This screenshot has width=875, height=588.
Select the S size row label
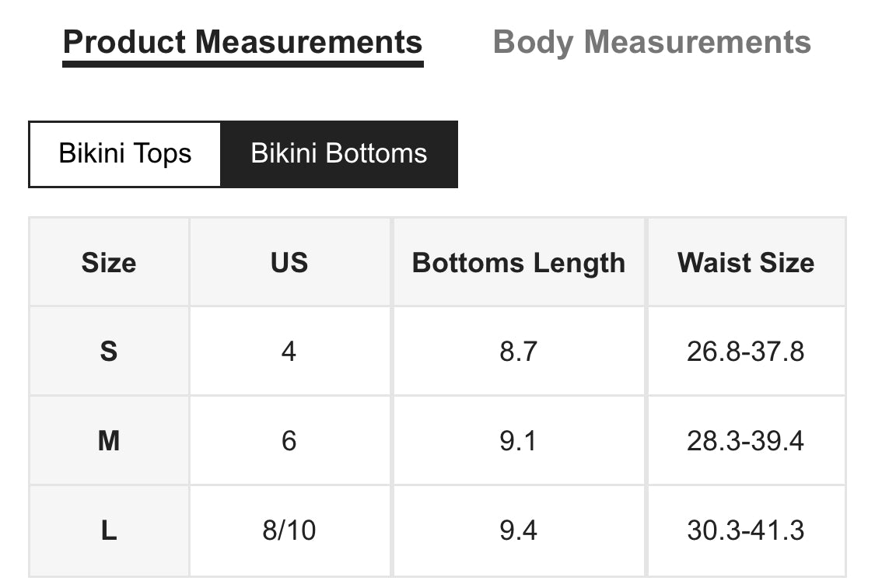pos(109,352)
